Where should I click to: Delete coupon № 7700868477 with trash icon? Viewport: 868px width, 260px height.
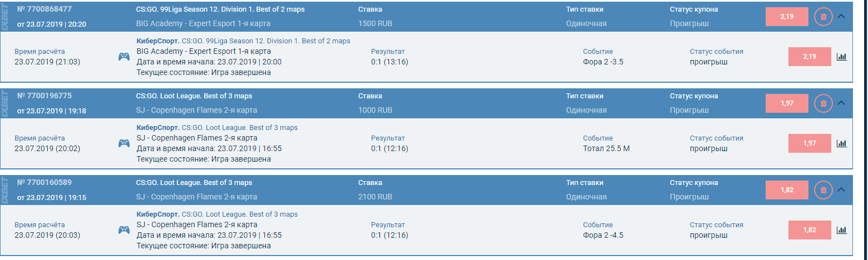coord(823,17)
